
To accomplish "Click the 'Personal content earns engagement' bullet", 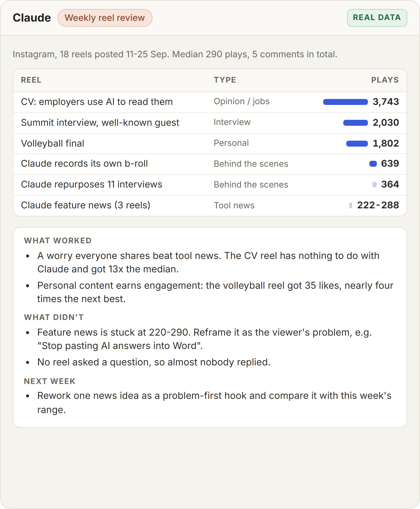I will tap(215, 292).
